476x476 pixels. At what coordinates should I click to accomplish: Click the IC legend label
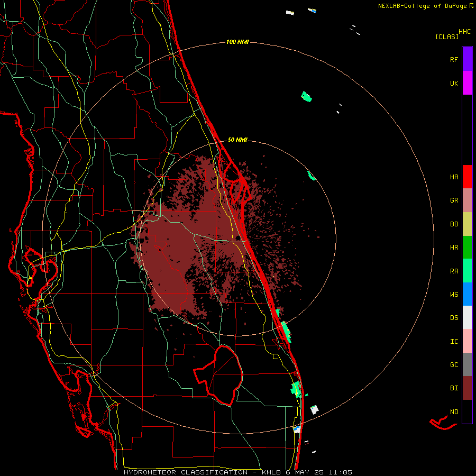pyautogui.click(x=454, y=342)
